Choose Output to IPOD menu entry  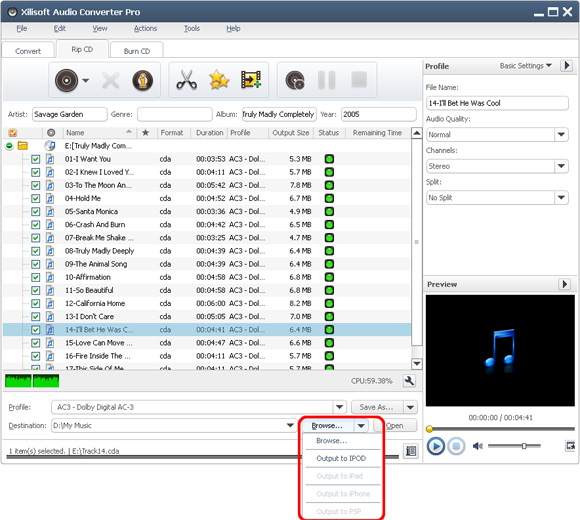point(341,458)
